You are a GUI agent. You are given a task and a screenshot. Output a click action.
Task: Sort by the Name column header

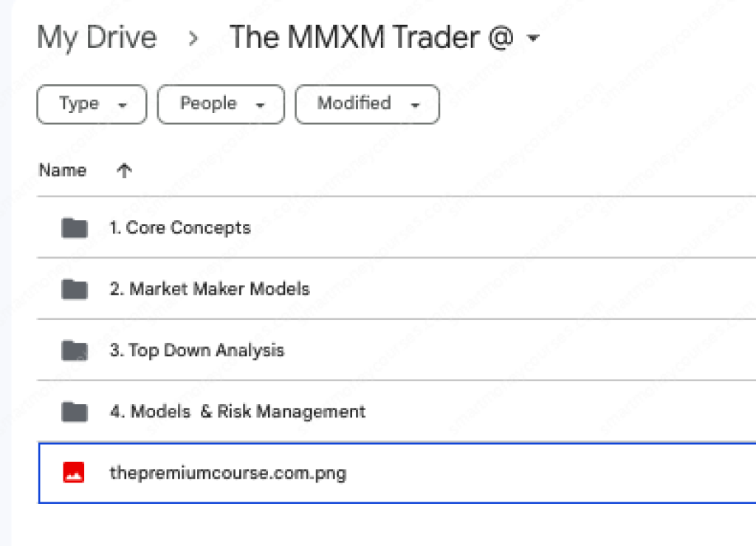63,171
